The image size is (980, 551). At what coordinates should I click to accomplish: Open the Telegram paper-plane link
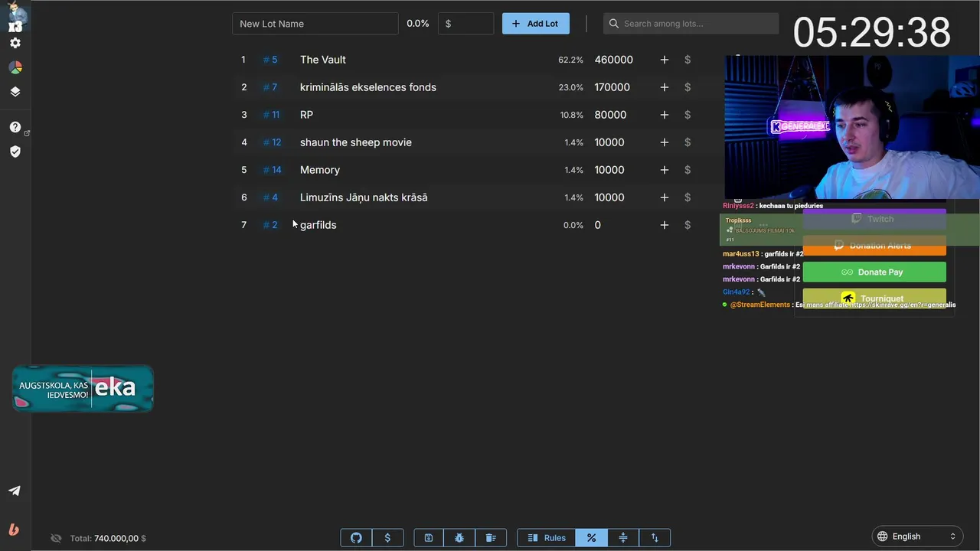(x=15, y=491)
